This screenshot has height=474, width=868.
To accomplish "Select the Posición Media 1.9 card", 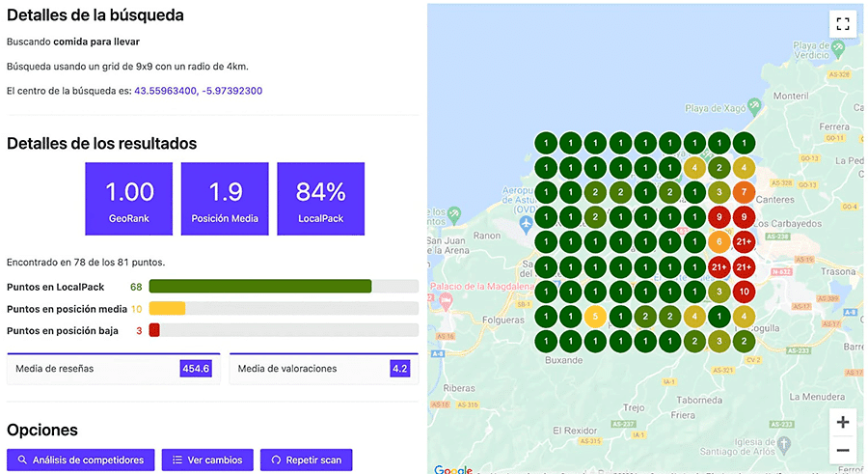I will [x=225, y=199].
